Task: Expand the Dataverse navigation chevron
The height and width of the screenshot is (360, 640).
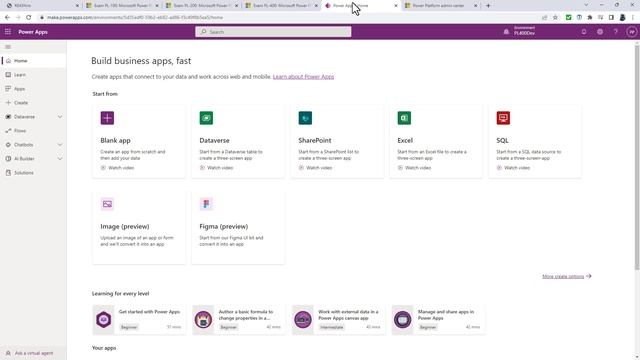Action: tap(60, 117)
